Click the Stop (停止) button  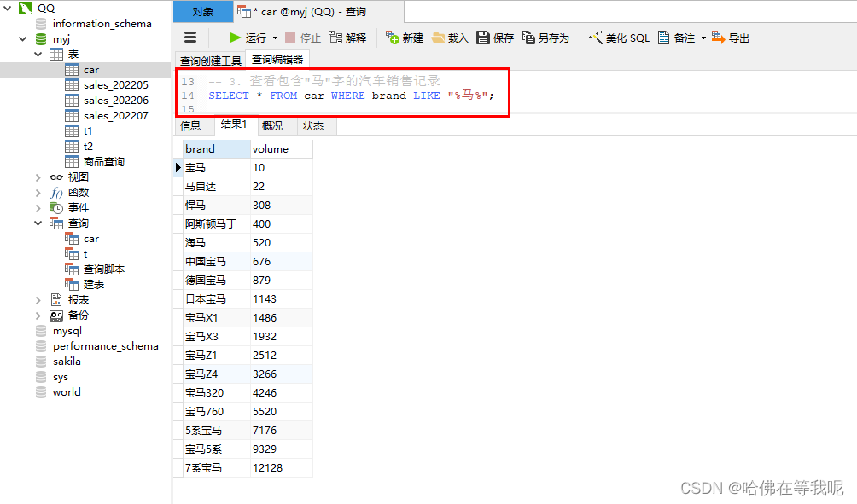click(x=303, y=38)
